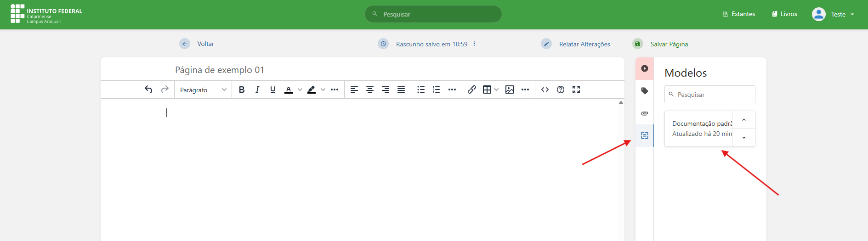Click the Undo arrow icon
Viewport: 868px width, 241px height.
pos(148,90)
